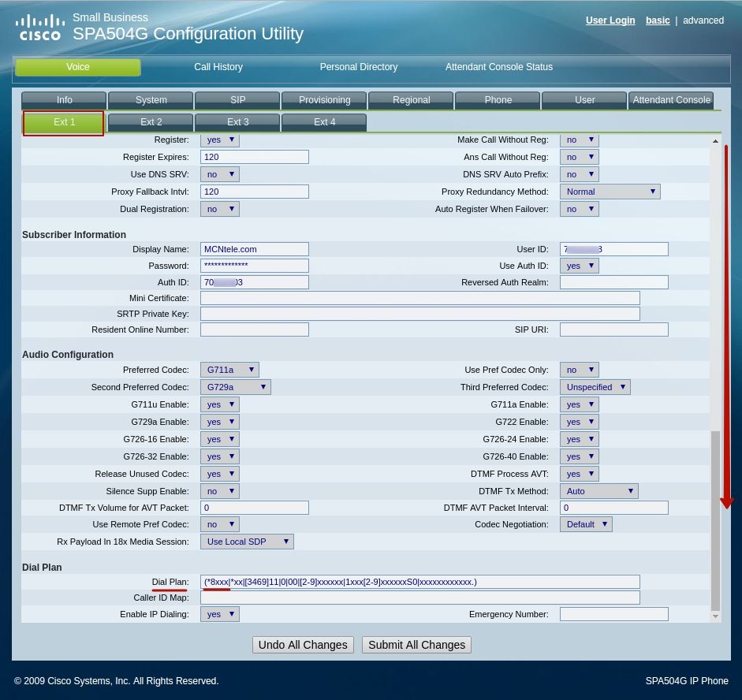
Task: Open Second Preferred Codec dropdown
Action: coord(236,387)
